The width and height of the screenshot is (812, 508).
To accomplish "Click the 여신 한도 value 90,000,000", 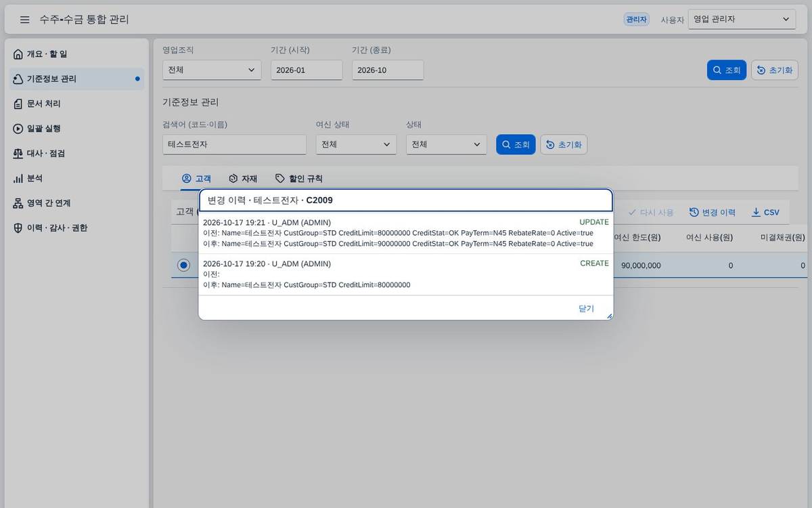I will click(x=641, y=266).
